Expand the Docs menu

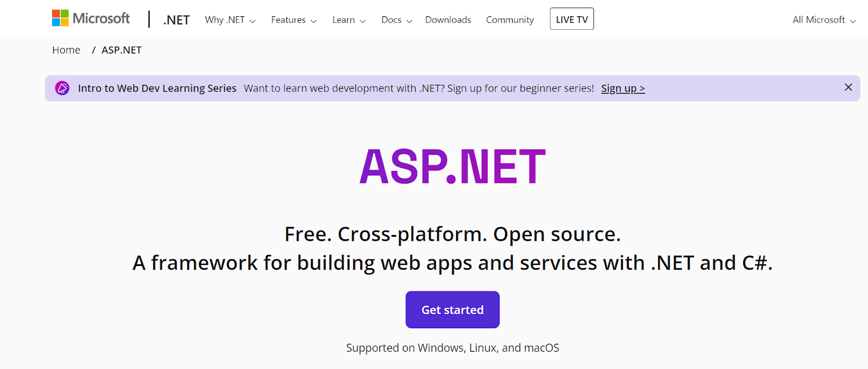(397, 20)
